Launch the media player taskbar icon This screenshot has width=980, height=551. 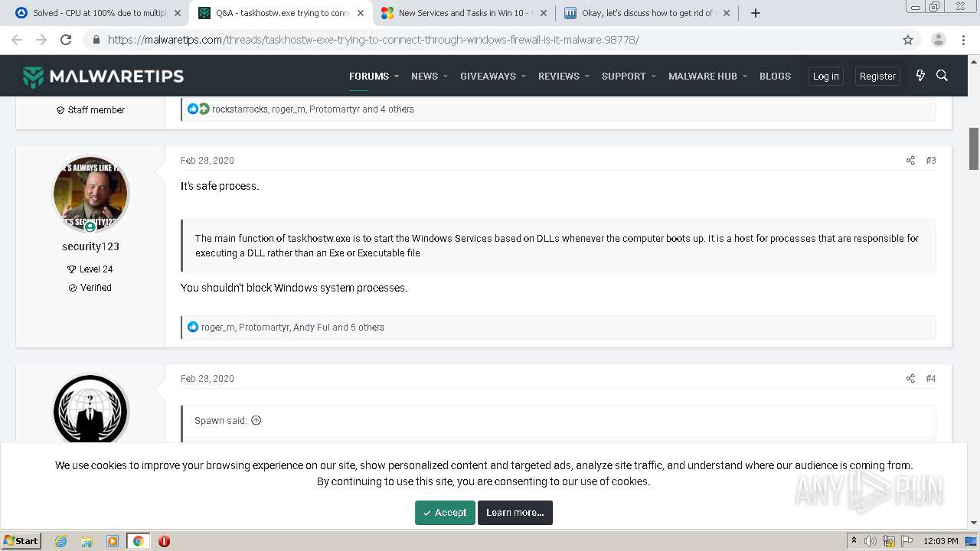pyautogui.click(x=113, y=541)
